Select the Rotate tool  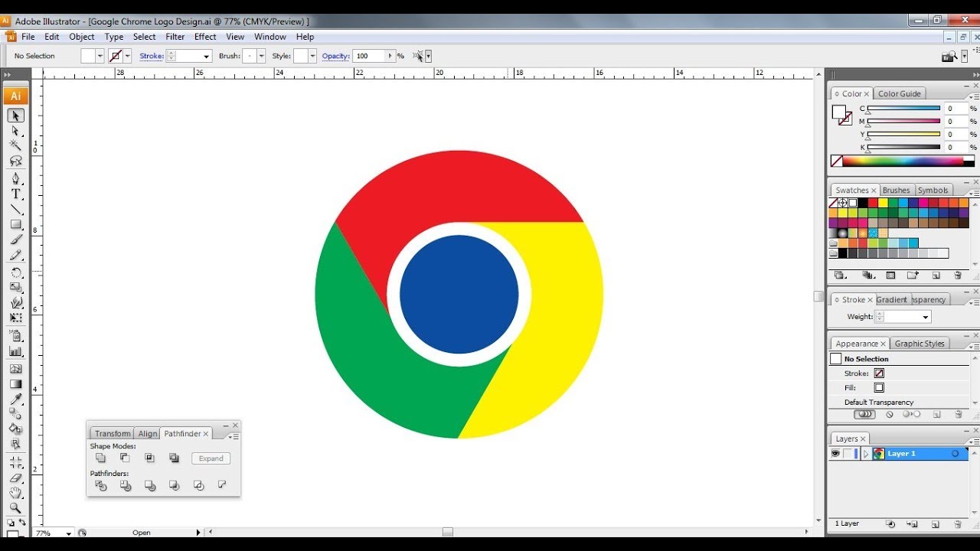(15, 272)
